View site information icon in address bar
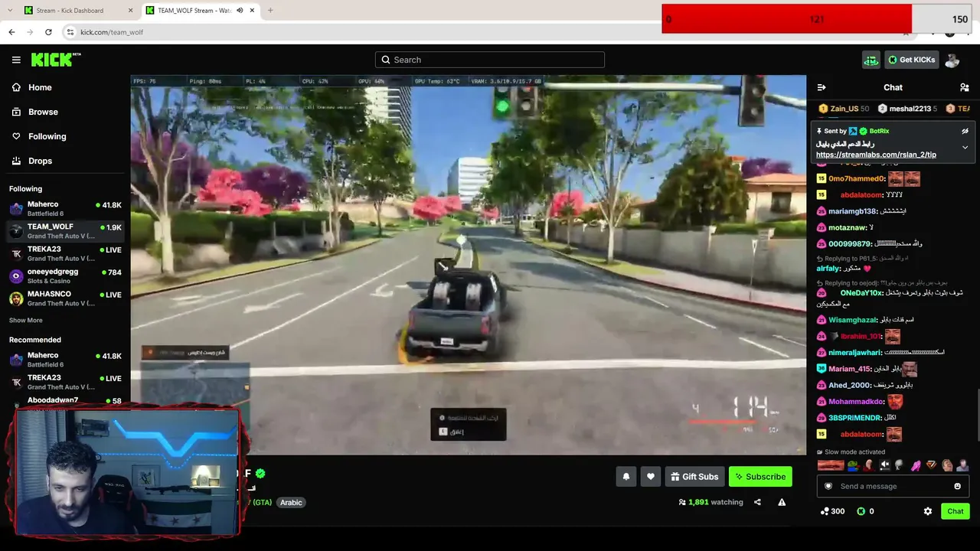 click(x=70, y=32)
